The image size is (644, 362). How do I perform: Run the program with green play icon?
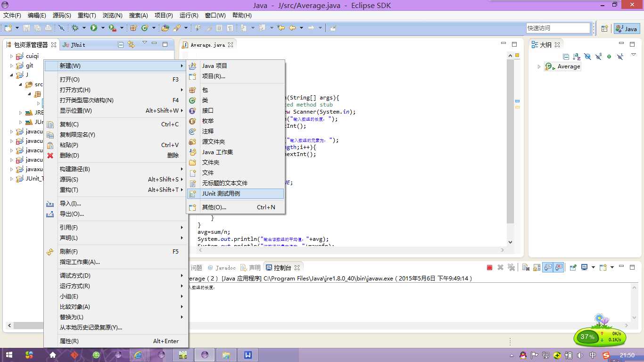pos(94,28)
